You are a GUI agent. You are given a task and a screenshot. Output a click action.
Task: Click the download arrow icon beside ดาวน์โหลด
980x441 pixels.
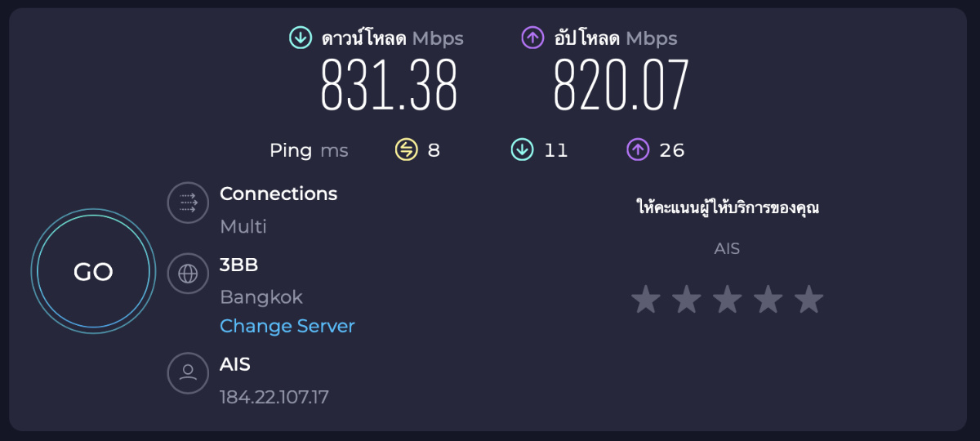[301, 38]
